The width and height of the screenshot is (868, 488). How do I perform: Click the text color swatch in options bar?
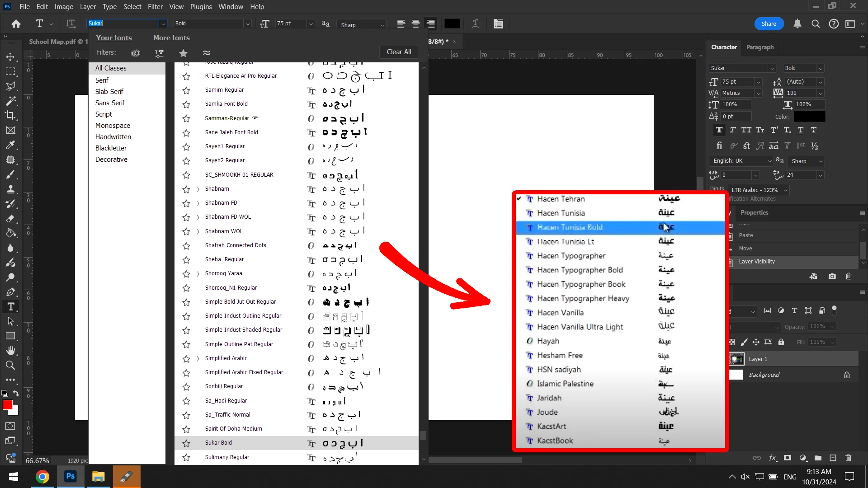click(452, 24)
